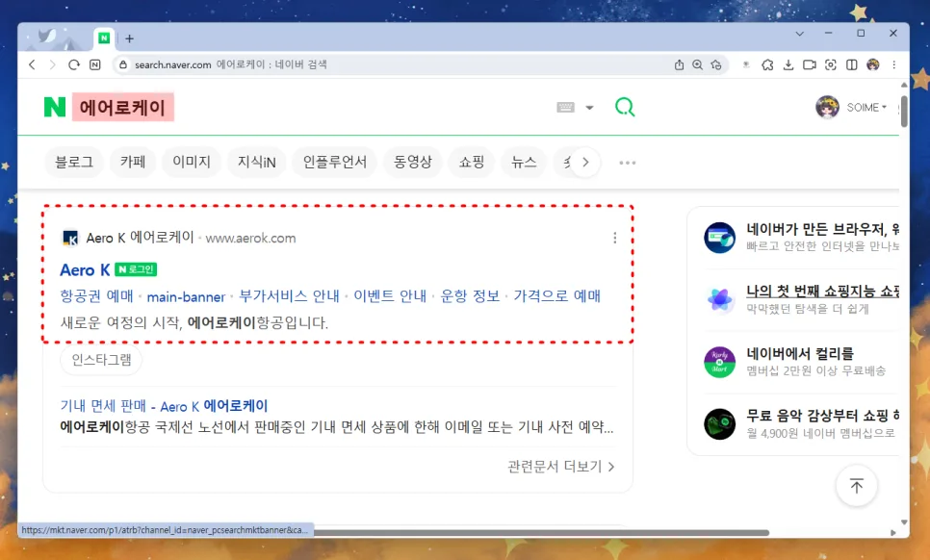Reload the page with the refresh icon

pyautogui.click(x=73, y=64)
